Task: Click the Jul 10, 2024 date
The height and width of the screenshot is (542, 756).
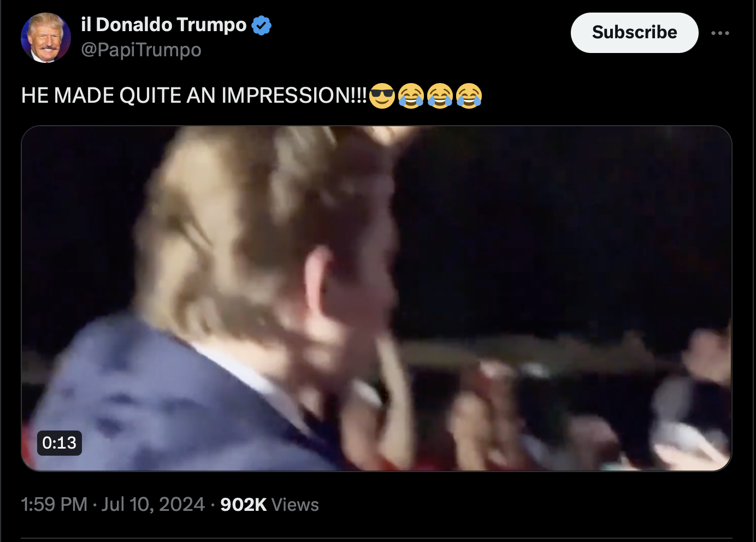Action: [153, 504]
